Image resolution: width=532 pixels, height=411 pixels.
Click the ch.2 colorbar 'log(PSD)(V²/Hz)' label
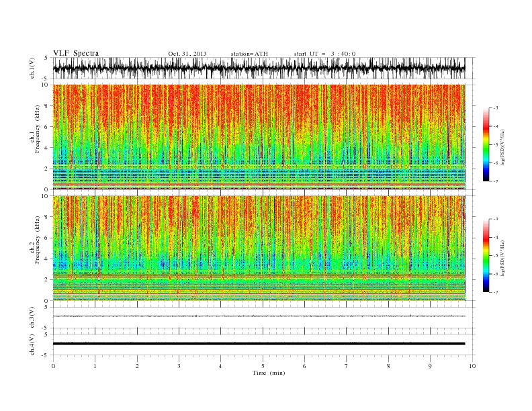502,257
